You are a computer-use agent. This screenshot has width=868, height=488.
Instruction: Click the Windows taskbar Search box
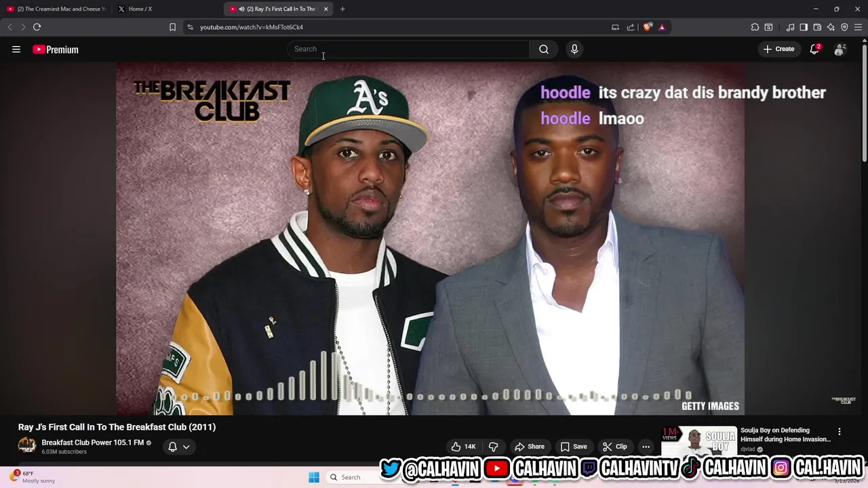click(352, 477)
